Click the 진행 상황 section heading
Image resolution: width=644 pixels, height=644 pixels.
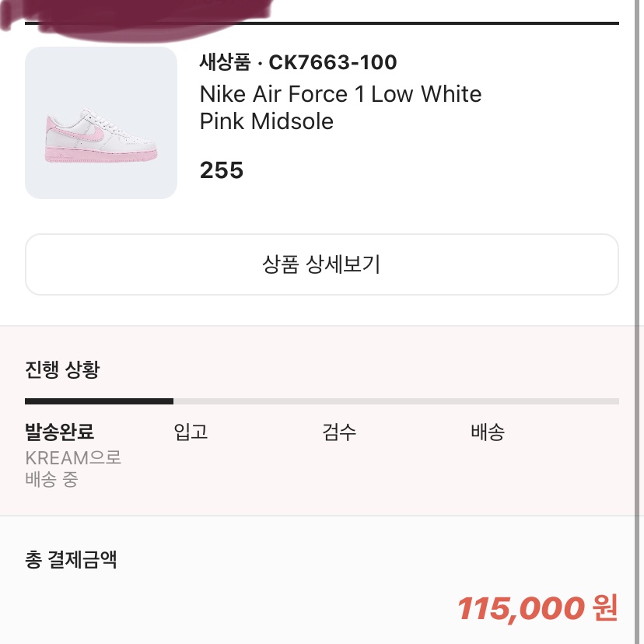(x=62, y=369)
